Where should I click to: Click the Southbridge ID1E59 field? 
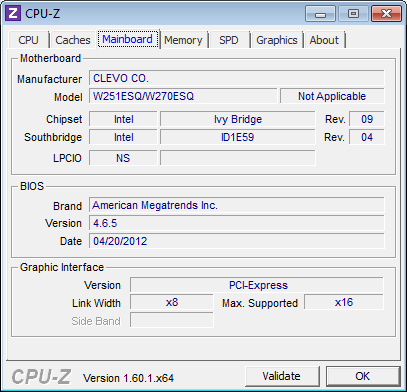(237, 137)
